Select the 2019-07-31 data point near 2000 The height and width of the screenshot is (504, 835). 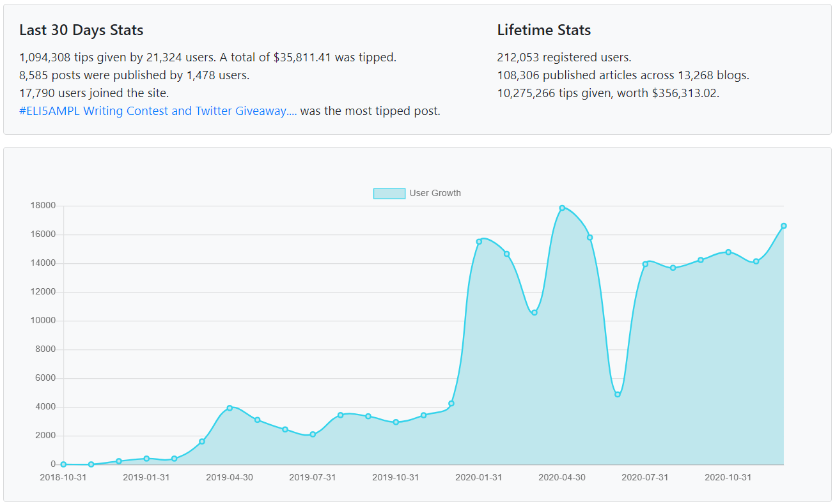coord(313,434)
